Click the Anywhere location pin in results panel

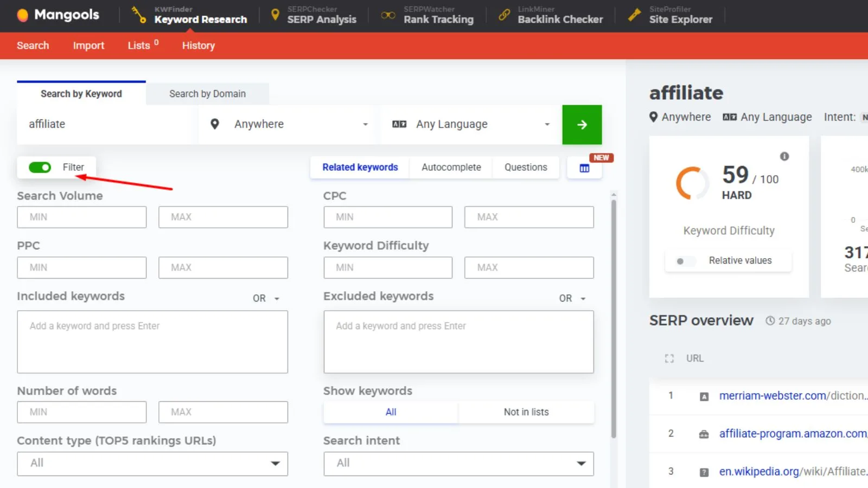pos(654,117)
